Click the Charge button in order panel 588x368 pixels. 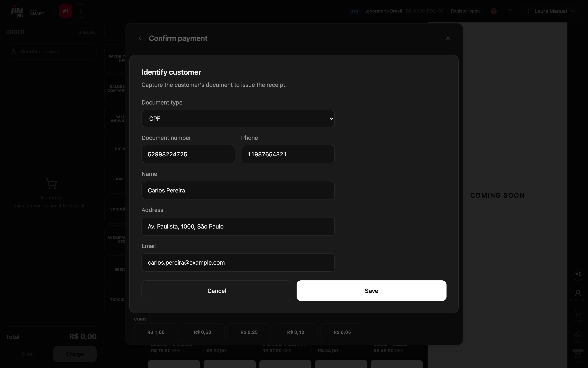[x=75, y=354]
